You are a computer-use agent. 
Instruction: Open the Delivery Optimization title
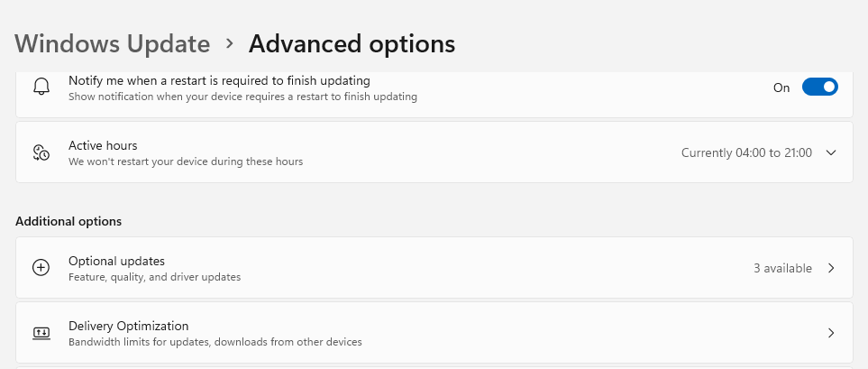click(128, 326)
